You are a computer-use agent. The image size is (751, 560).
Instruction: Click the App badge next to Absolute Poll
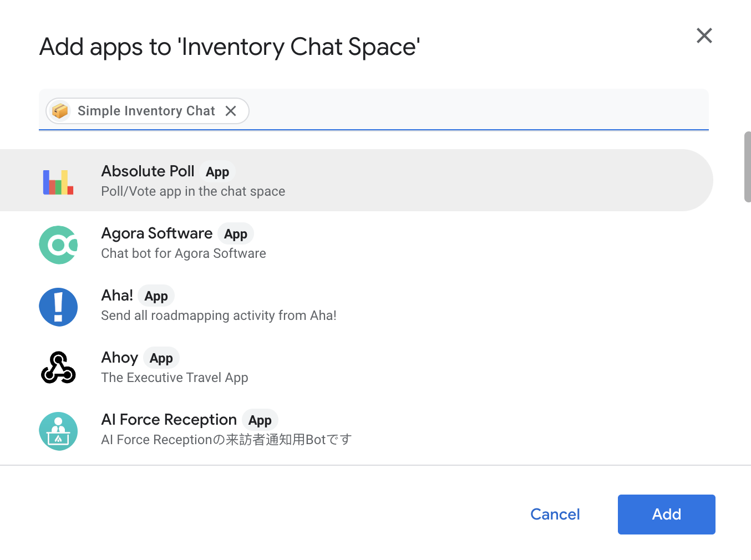pos(217,171)
